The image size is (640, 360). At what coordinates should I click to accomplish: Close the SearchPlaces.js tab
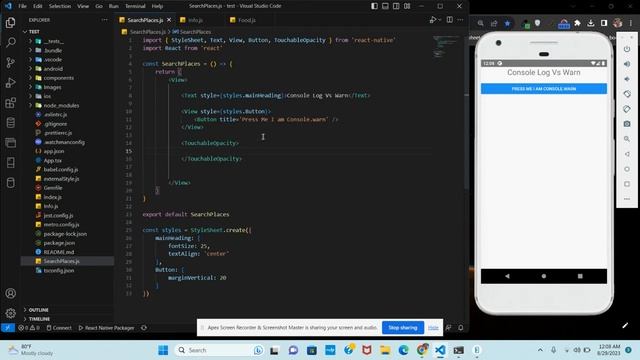point(169,20)
